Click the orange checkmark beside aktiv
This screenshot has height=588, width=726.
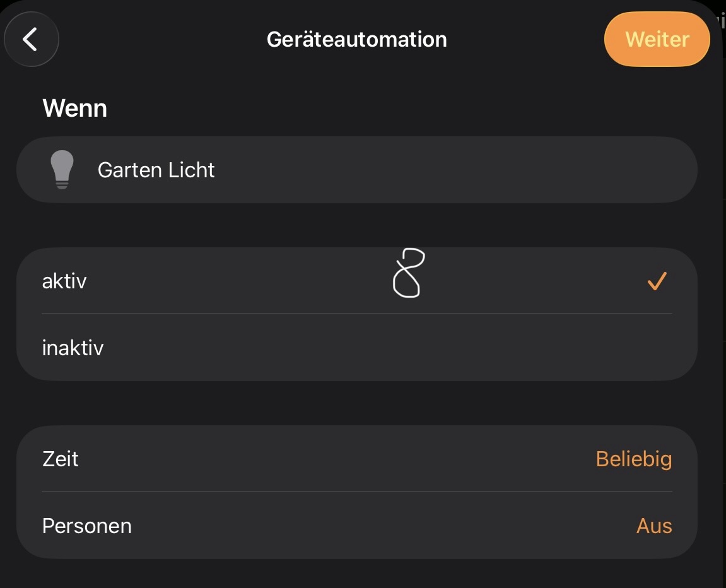(x=657, y=281)
